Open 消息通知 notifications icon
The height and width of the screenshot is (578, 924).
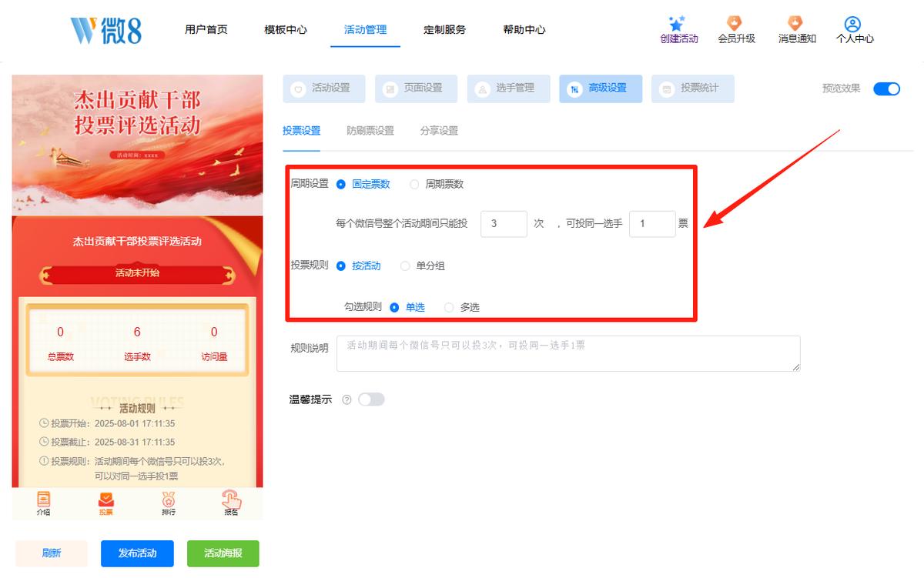click(795, 24)
